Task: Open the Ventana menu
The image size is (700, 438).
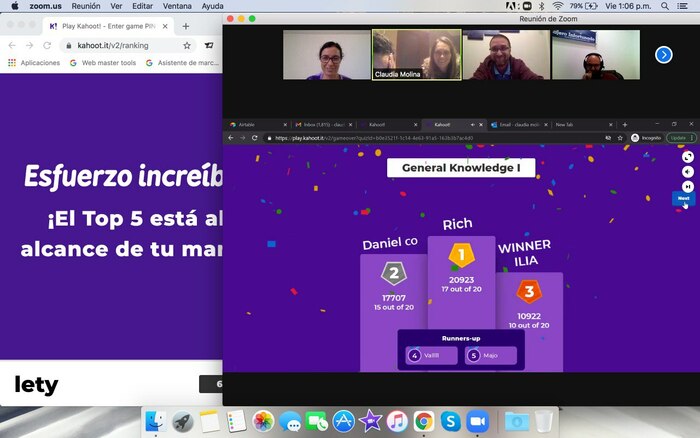Action: point(177,6)
